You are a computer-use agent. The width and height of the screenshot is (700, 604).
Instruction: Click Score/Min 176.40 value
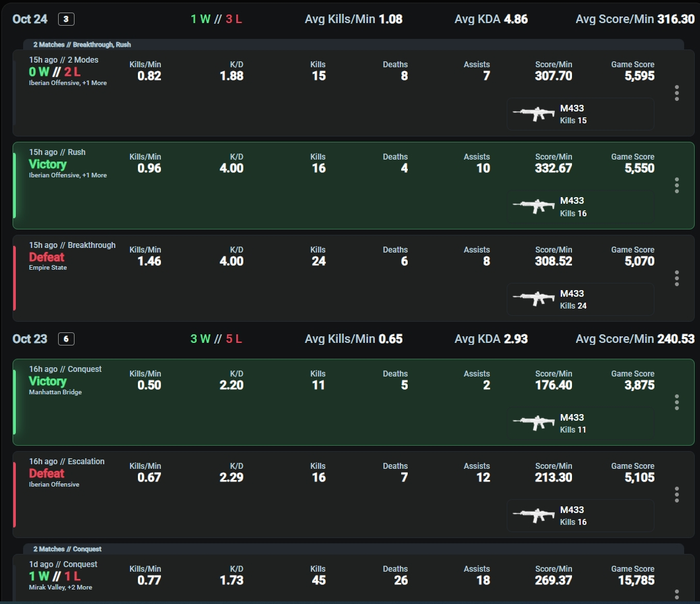coord(554,386)
